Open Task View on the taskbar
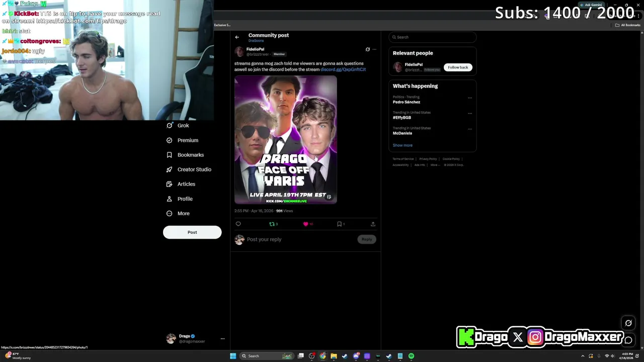The width and height of the screenshot is (644, 362). (300, 356)
